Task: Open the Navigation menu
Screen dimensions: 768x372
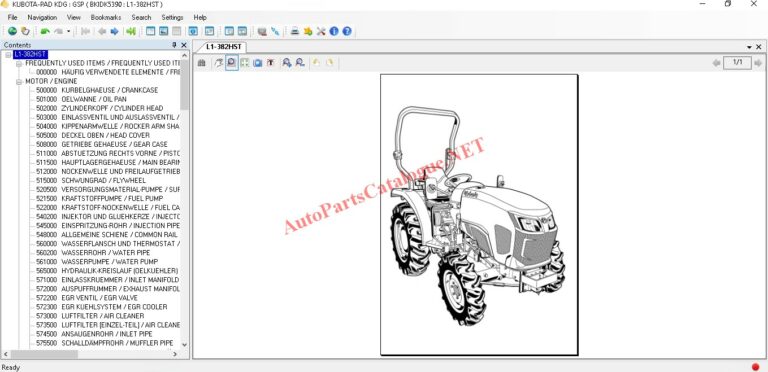Action: click(42, 17)
